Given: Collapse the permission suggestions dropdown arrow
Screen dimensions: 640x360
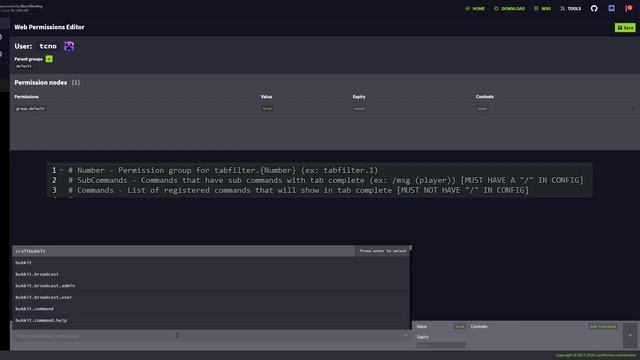Looking at the screenshot, I should click(406, 336).
